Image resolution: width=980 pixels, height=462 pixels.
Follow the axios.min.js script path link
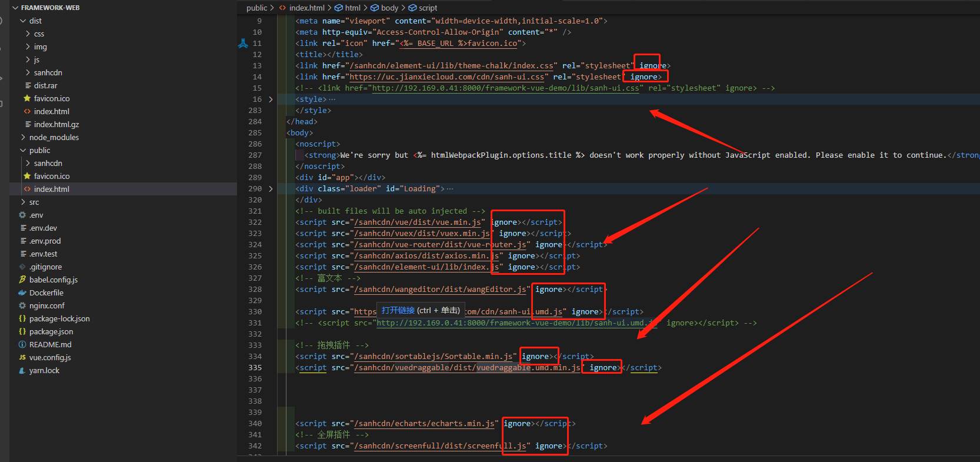(x=426, y=256)
